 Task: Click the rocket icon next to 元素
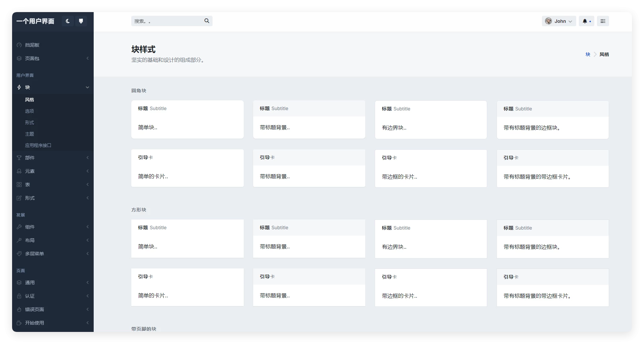(19, 171)
